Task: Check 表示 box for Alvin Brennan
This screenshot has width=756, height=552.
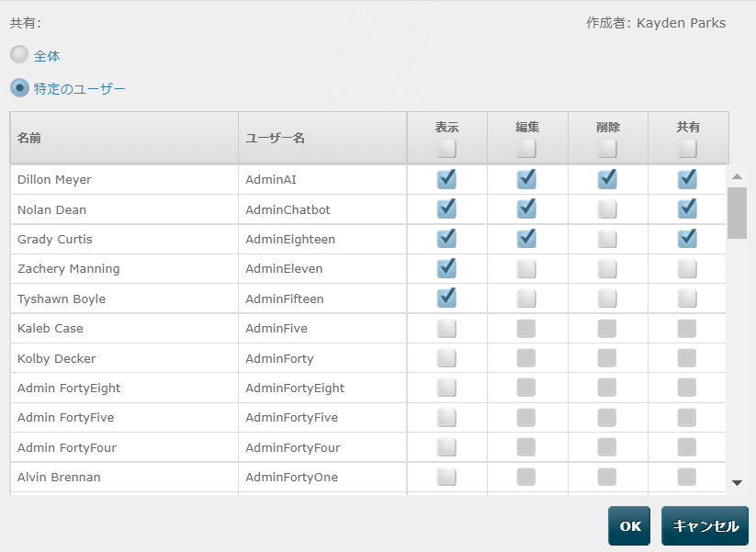Action: pyautogui.click(x=446, y=477)
